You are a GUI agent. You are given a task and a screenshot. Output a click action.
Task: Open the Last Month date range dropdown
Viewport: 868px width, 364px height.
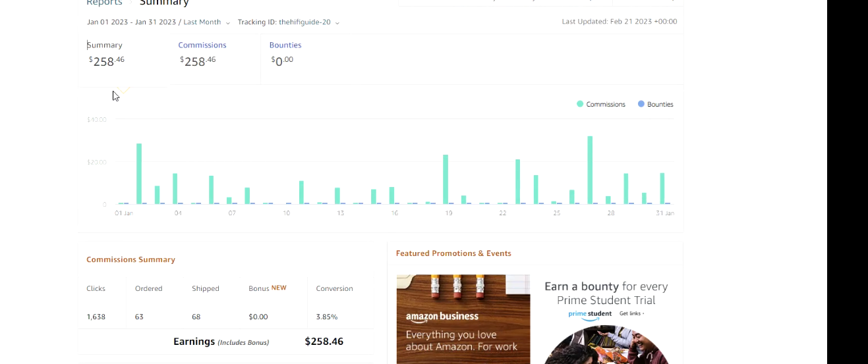click(206, 22)
